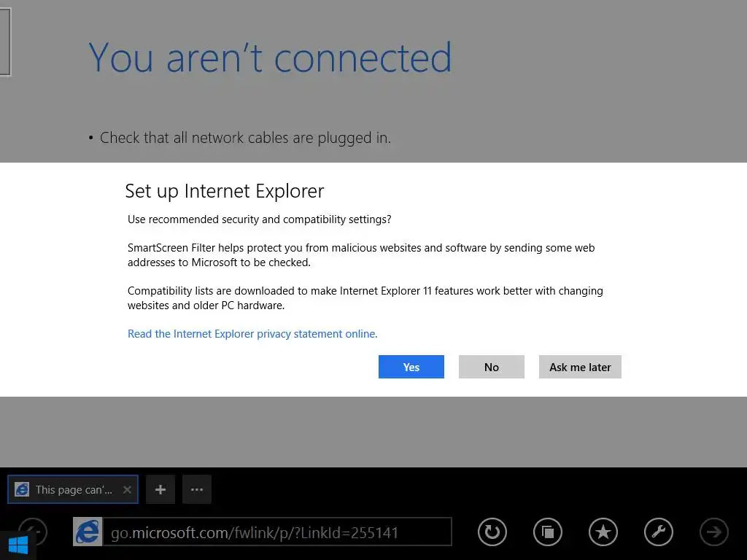Click 'Check that all network cables' text
This screenshot has height=560, width=747.
click(245, 138)
